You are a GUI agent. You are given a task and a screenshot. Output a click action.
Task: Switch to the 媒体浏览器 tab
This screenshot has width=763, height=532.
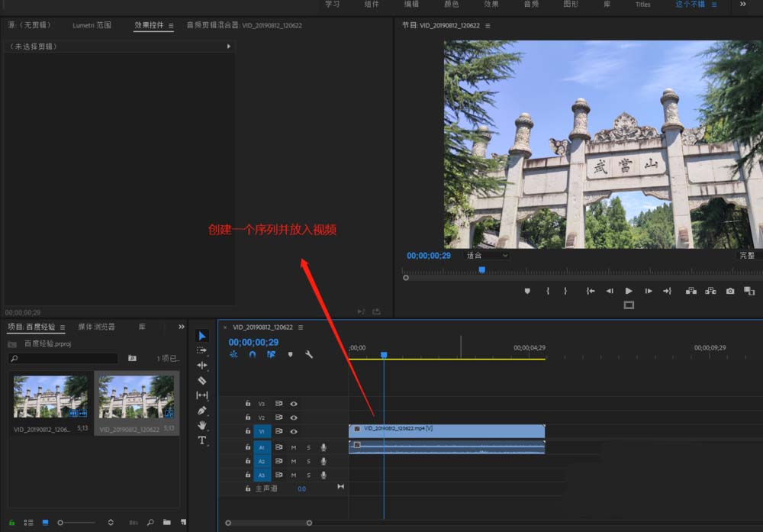click(96, 327)
